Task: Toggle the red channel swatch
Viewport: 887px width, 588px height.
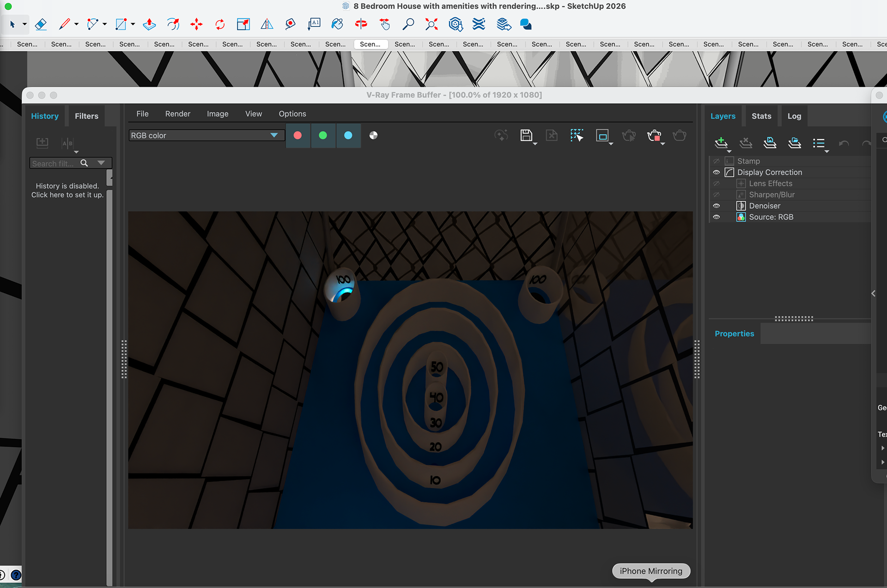Action: (298, 135)
